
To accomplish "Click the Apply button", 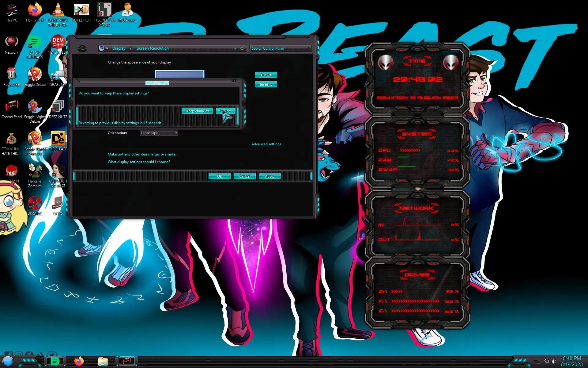I will pos(269,176).
